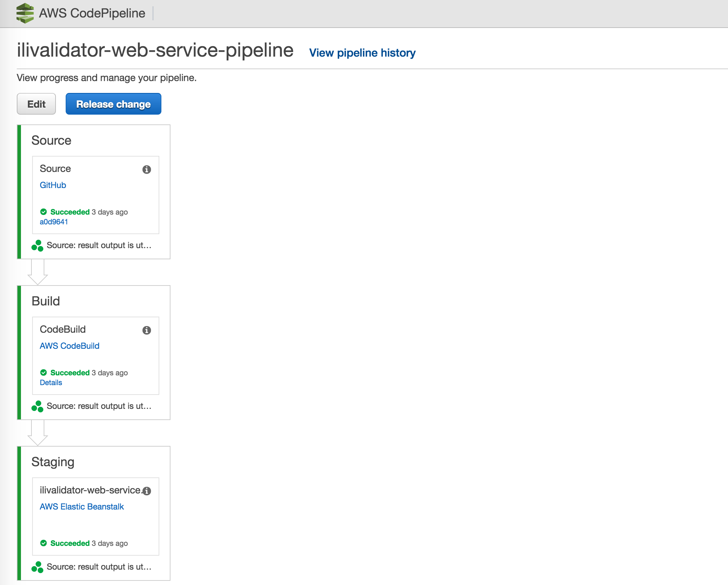728x585 pixels.
Task: Click the ilivalidator-web-service action name
Action: click(x=90, y=490)
